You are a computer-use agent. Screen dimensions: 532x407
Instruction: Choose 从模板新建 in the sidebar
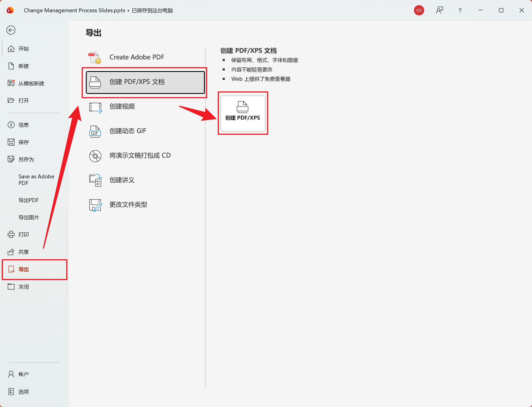point(34,83)
